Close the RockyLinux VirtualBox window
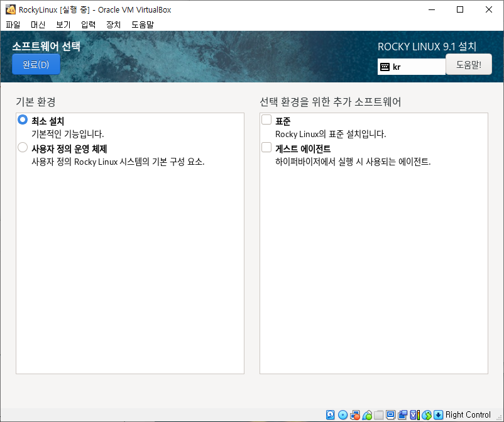 tap(488, 9)
